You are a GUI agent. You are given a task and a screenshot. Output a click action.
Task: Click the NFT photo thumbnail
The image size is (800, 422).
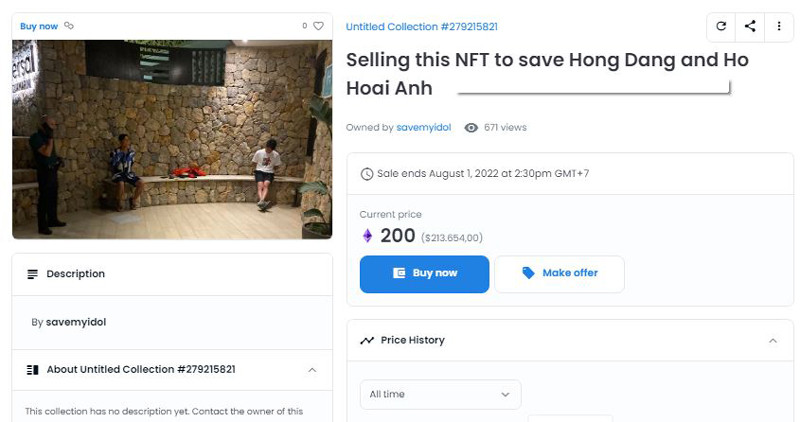click(x=171, y=139)
